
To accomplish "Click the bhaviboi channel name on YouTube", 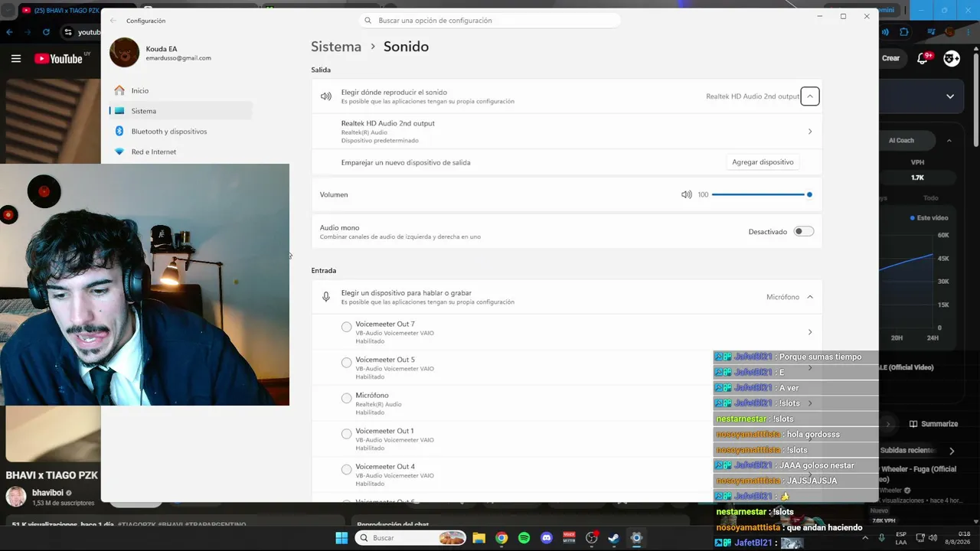I will click(x=47, y=494).
